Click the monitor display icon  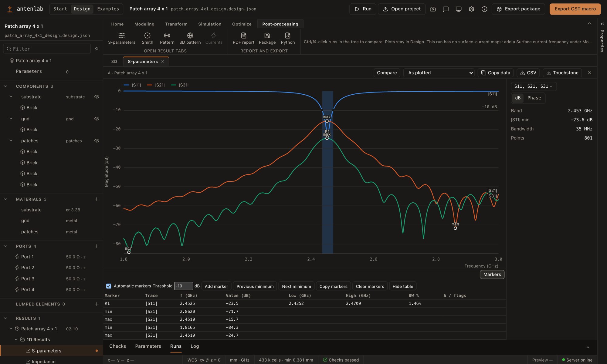pyautogui.click(x=459, y=9)
